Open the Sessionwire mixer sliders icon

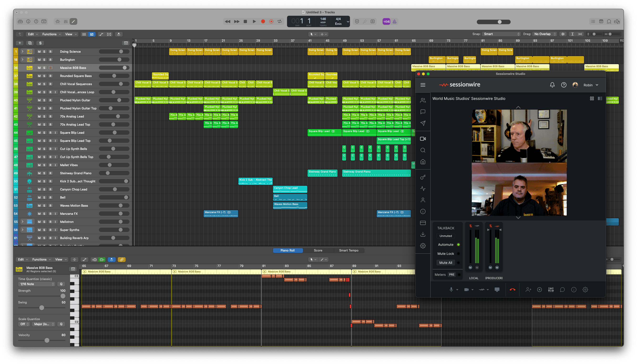tap(551, 290)
